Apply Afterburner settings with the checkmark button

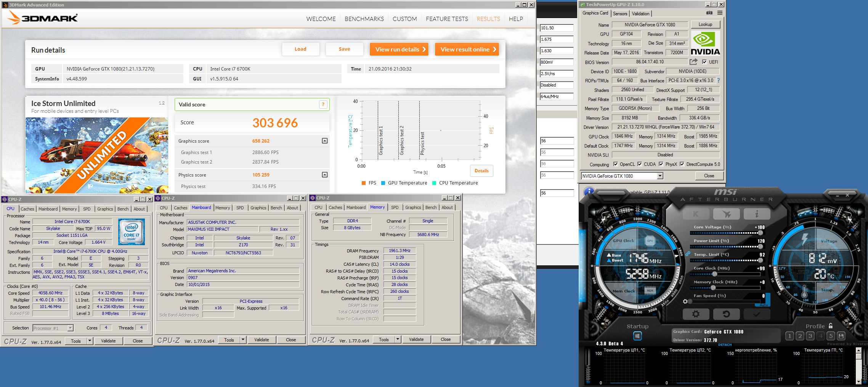(x=757, y=314)
